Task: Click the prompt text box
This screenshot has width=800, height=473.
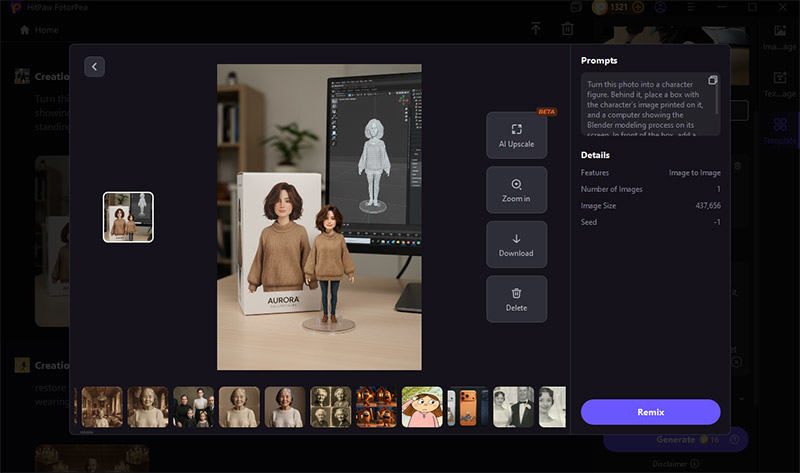Action: coord(651,104)
